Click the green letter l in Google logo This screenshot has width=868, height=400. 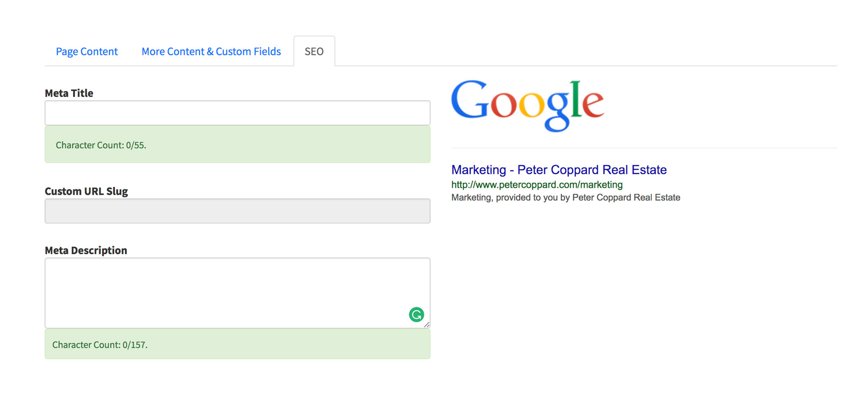click(577, 99)
